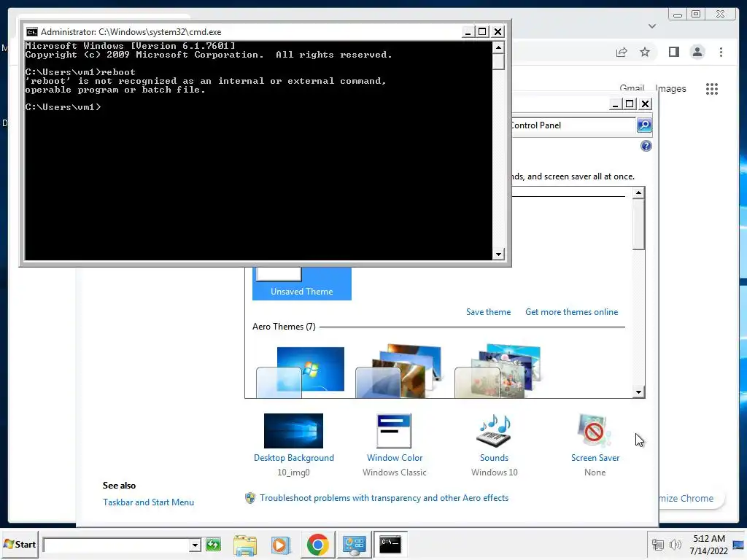Image resolution: width=747 pixels, height=560 pixels.
Task: Open the Chrome three-dot menu
Action: point(721,52)
